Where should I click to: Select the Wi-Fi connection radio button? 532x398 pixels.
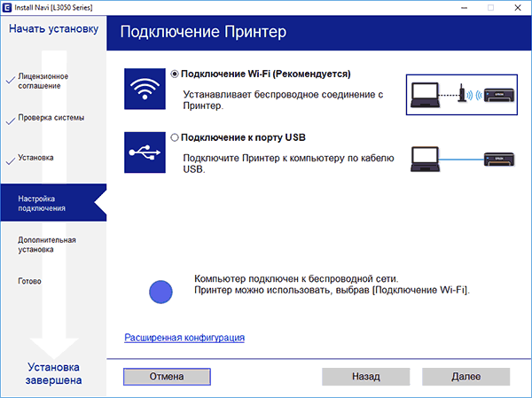pos(175,74)
